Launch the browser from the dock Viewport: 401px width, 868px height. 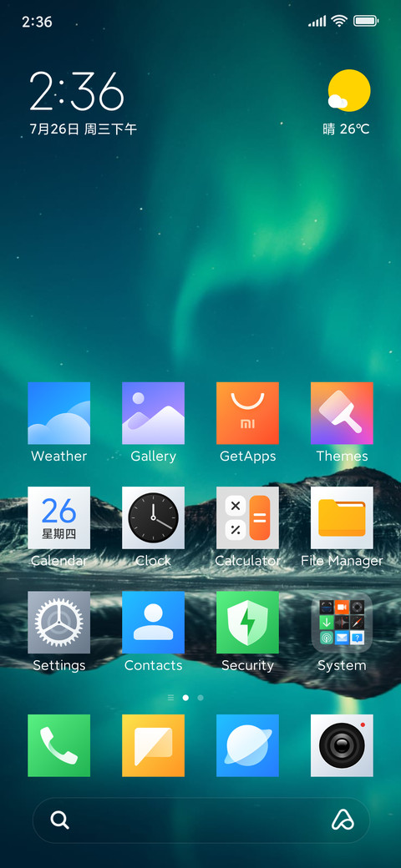247,745
